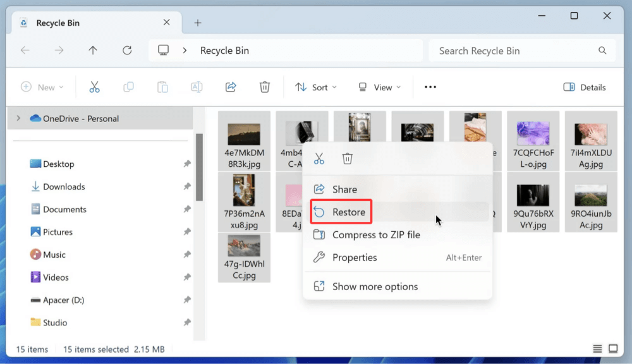Image resolution: width=632 pixels, height=364 pixels.
Task: Choose Compress to ZIP file option
Action: click(376, 235)
